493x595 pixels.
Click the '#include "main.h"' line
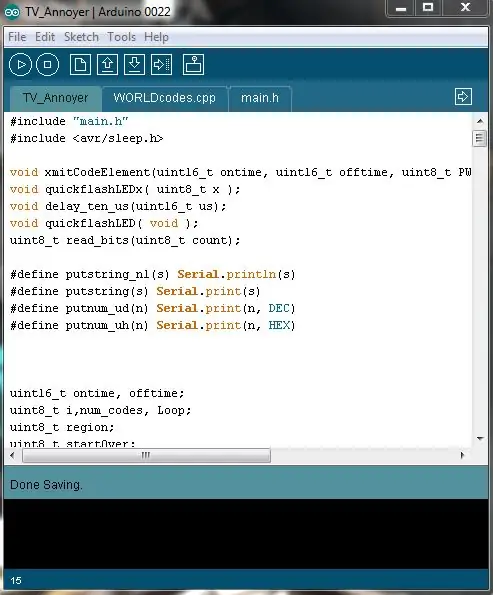[x=69, y=121]
